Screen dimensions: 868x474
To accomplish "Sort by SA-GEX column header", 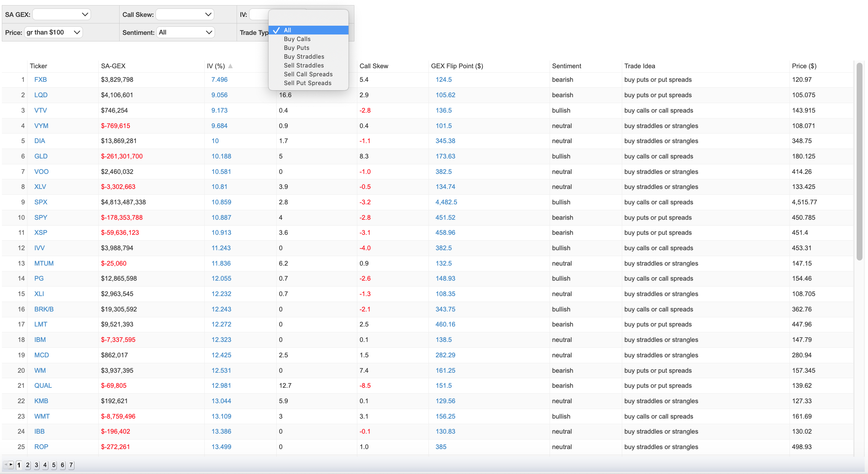I will [113, 66].
